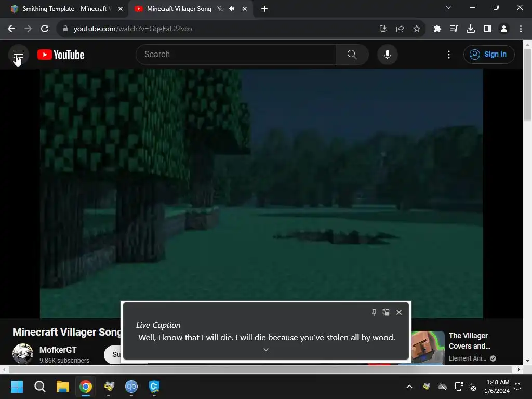Share this page icon in address bar
This screenshot has width=532, height=399.
(x=400, y=29)
